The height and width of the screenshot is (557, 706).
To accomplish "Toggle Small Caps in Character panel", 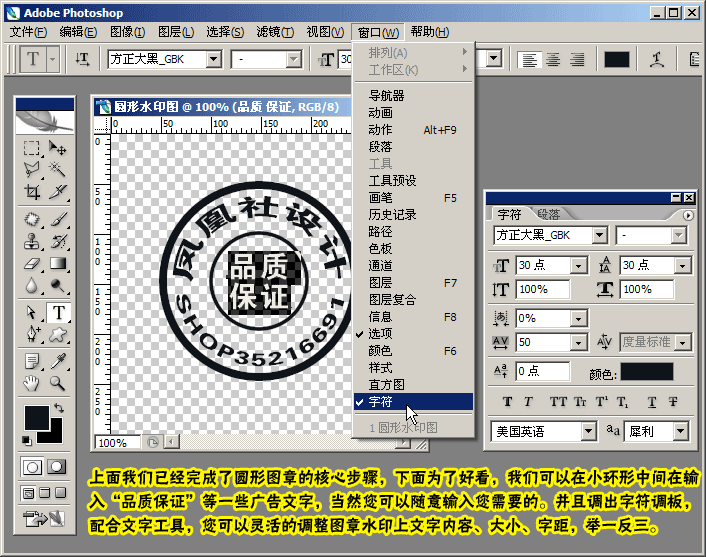I will 580,402.
